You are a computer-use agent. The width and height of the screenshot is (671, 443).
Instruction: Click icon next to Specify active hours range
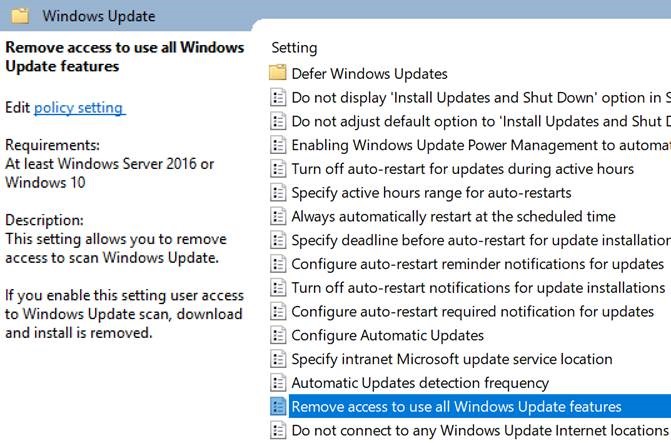tap(278, 192)
